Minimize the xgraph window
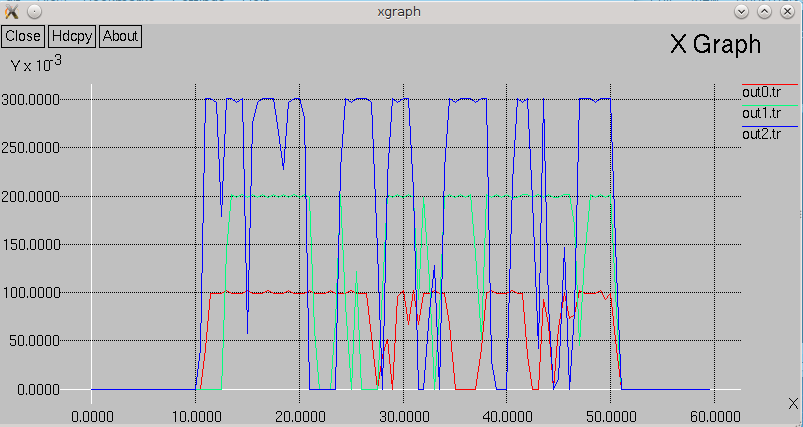803x427 pixels. [x=741, y=11]
